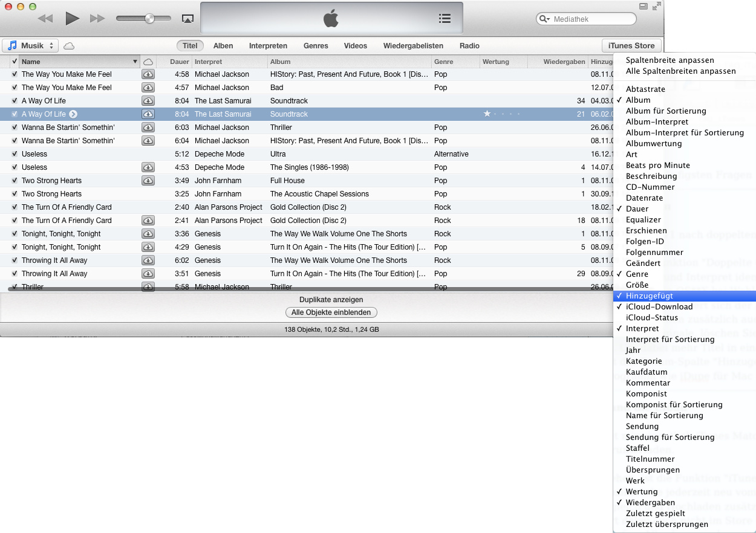Switch to the Wiedergabelisten tab
The width and height of the screenshot is (756, 533).
tap(413, 45)
